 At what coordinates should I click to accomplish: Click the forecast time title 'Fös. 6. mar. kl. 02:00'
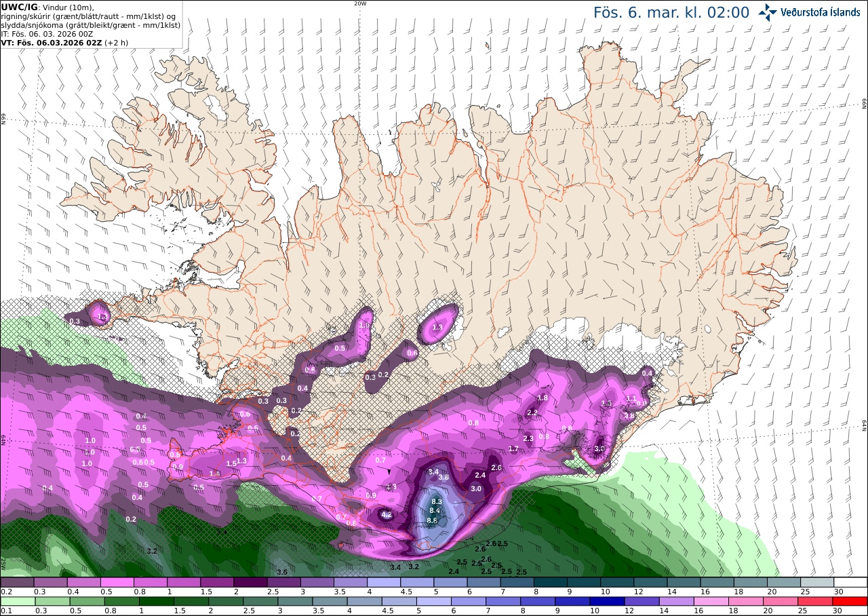tap(671, 13)
